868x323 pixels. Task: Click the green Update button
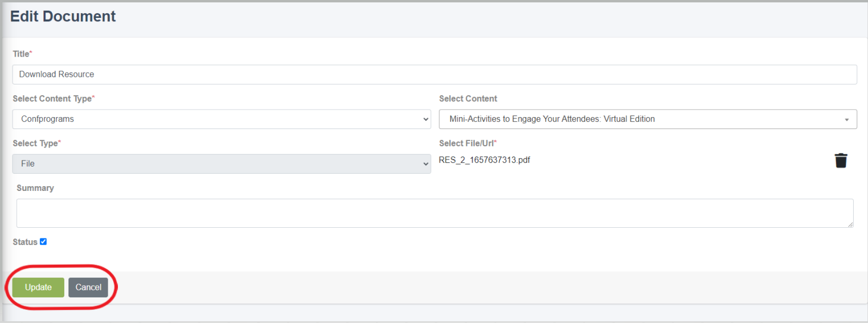38,287
